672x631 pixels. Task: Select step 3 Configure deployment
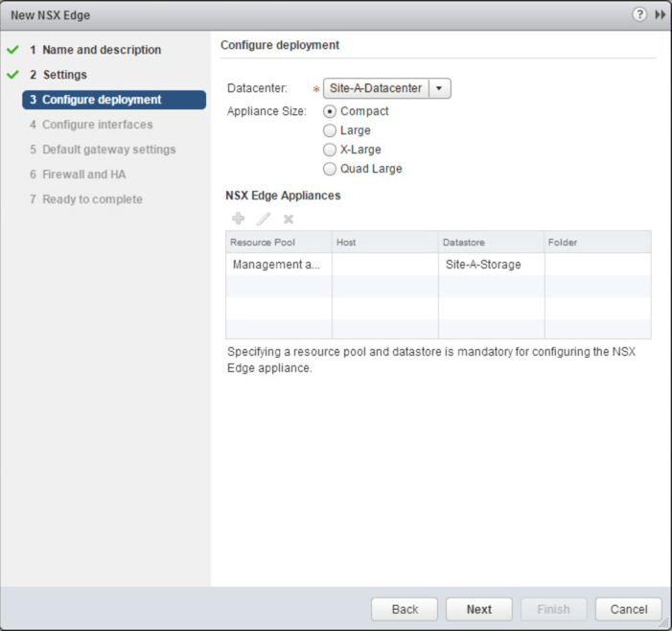tap(102, 100)
